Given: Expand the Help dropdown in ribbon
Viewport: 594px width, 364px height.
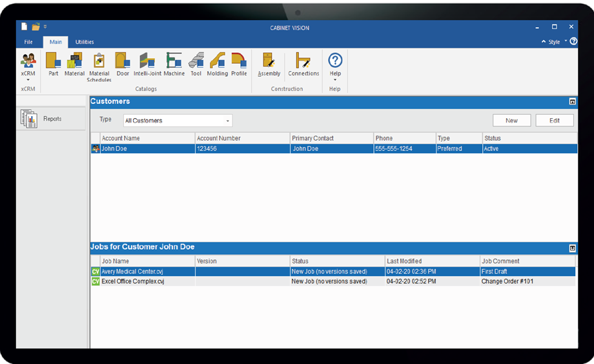Looking at the screenshot, I should click(x=335, y=74).
